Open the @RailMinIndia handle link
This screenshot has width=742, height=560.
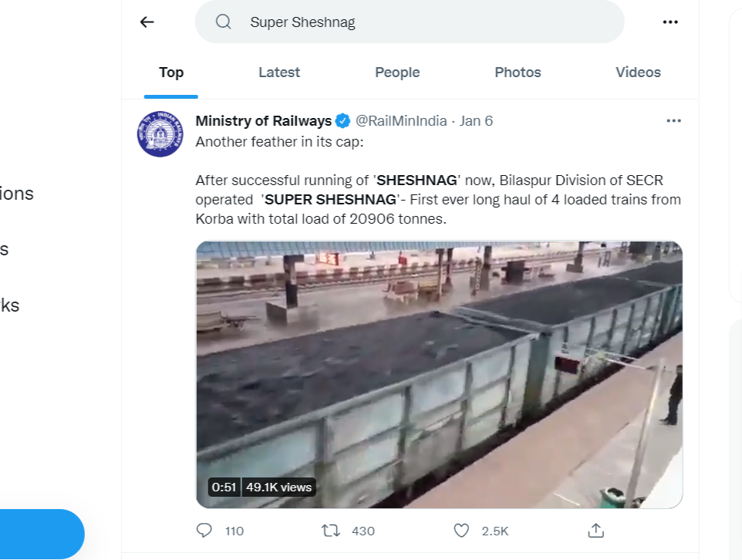pos(401,121)
